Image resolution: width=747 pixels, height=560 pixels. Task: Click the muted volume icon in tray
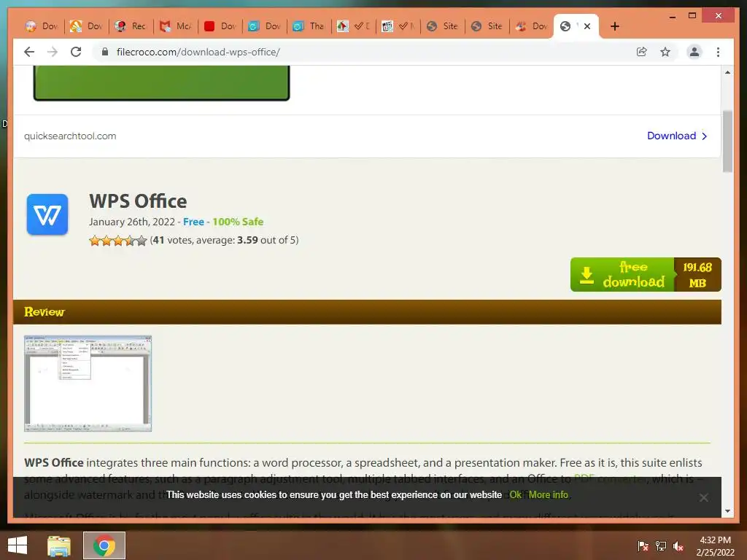[678, 546]
